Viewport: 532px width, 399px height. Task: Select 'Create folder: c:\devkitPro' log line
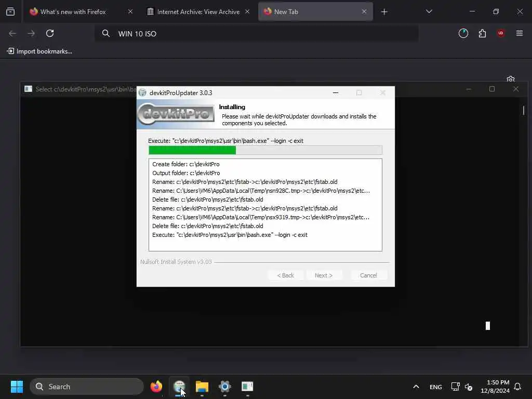[x=185, y=164]
